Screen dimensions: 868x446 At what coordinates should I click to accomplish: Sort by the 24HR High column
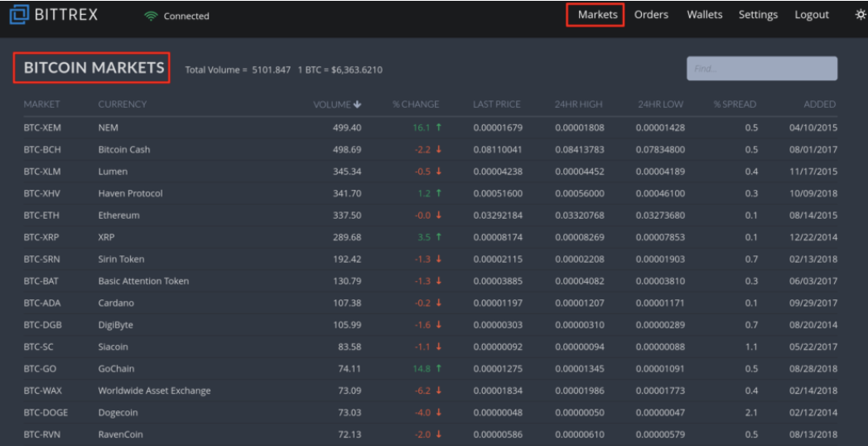578,104
